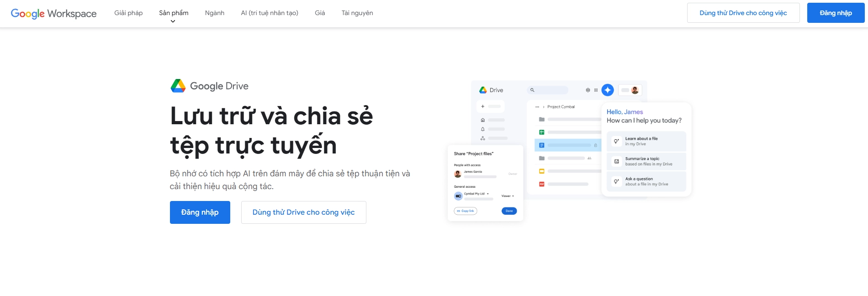Click the Google Drive logo above the headline
This screenshot has width=868, height=296.
(x=210, y=86)
